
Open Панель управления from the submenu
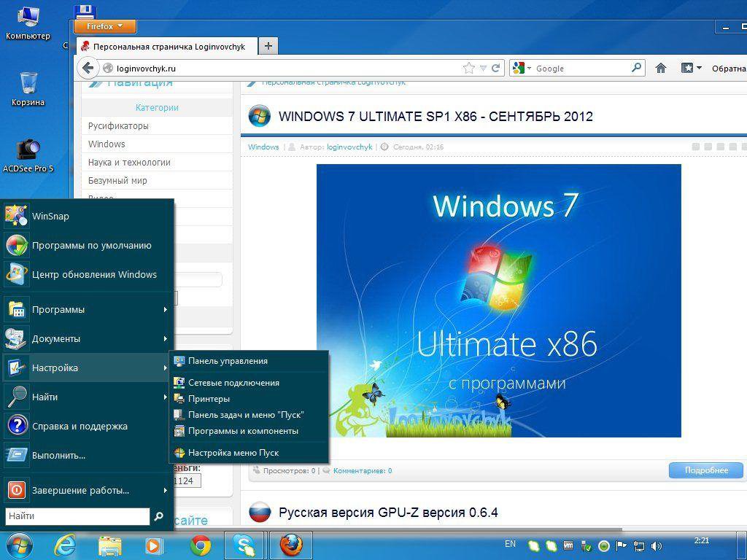coord(249,361)
